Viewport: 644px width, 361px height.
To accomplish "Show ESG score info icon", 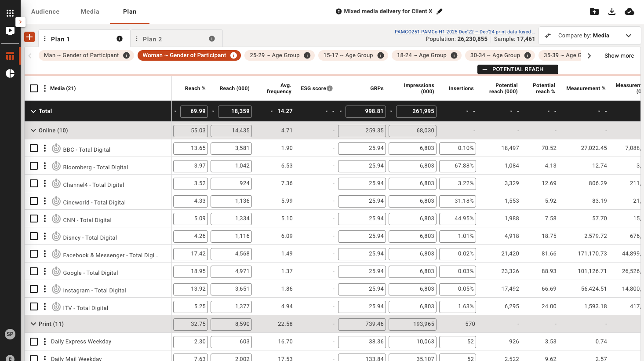I will coord(330,88).
